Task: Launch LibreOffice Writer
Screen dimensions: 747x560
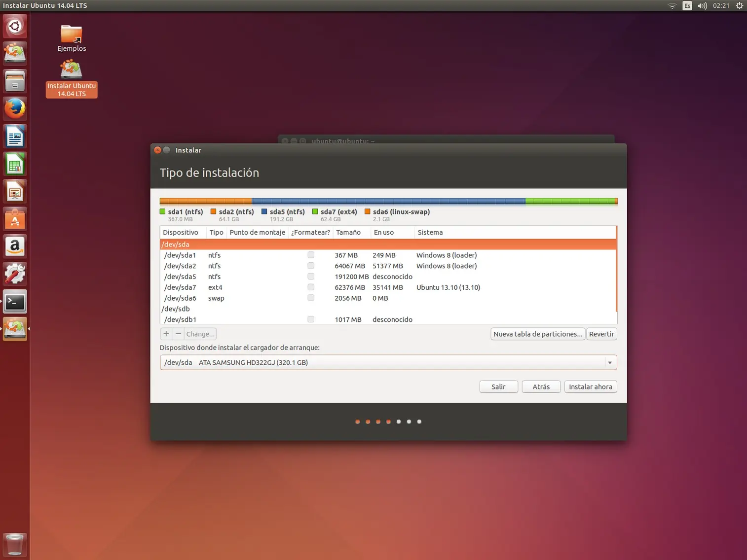Action: [x=15, y=136]
